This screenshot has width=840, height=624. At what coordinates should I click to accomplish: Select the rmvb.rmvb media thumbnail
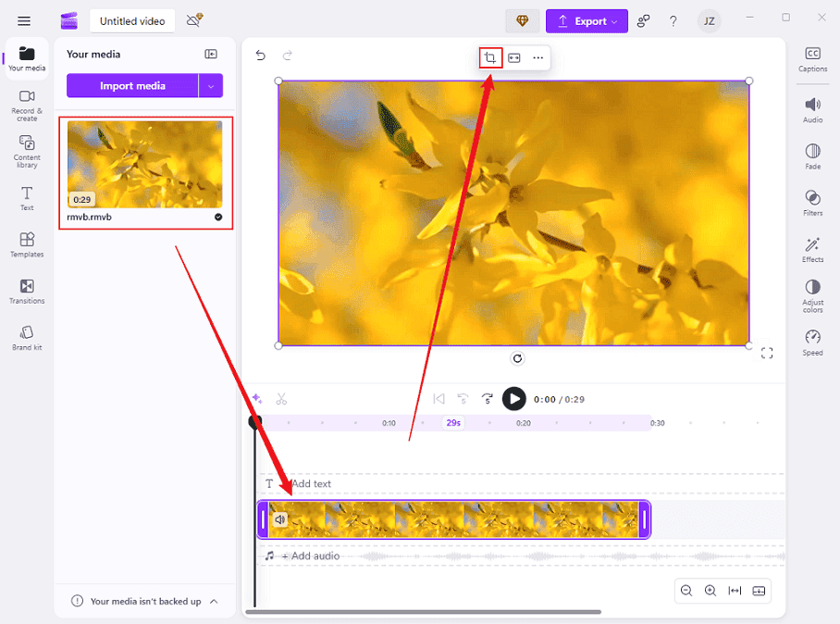[x=144, y=167]
